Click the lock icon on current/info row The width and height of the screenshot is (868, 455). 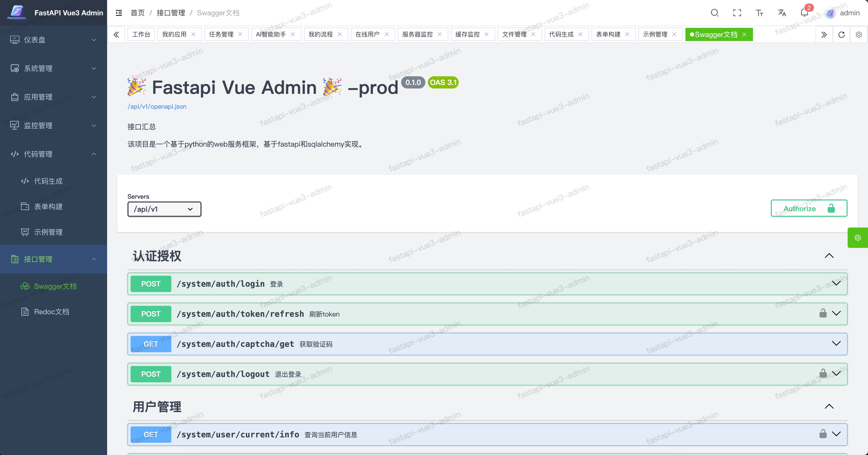click(x=823, y=433)
